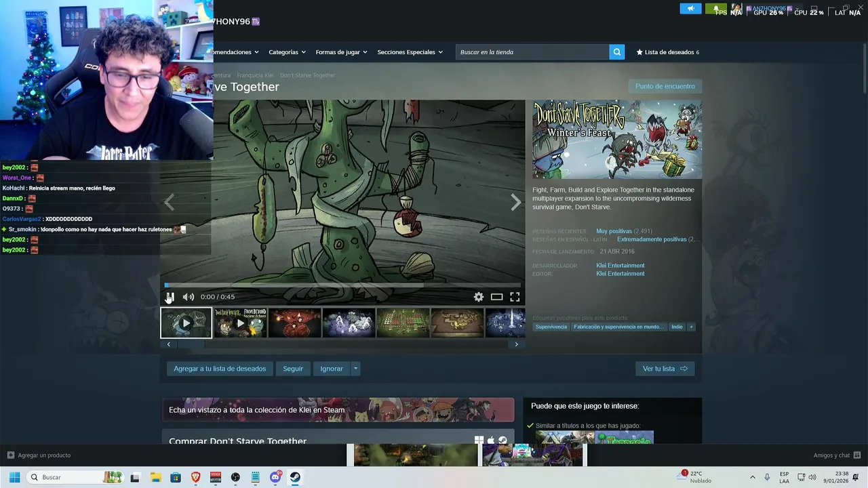Open Task View on taskbar

click(x=135, y=477)
